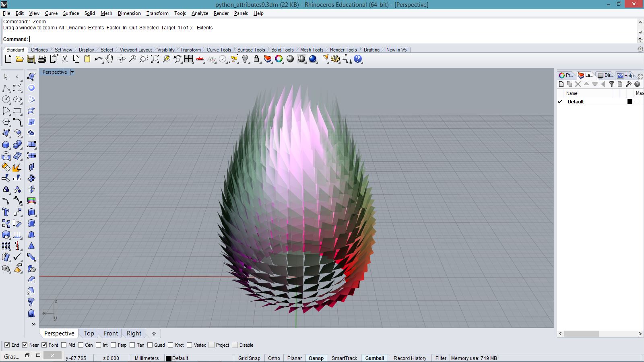Toggle Grid Snap in status bar
Screen dimensions: 644x362
[249, 358]
